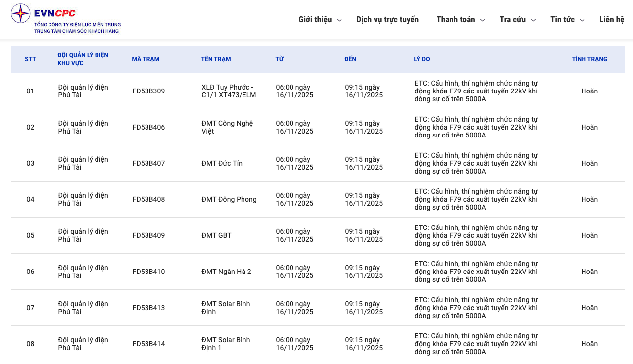Expand the Tin tức dropdown chevron
This screenshot has height=364, width=633.
point(582,20)
